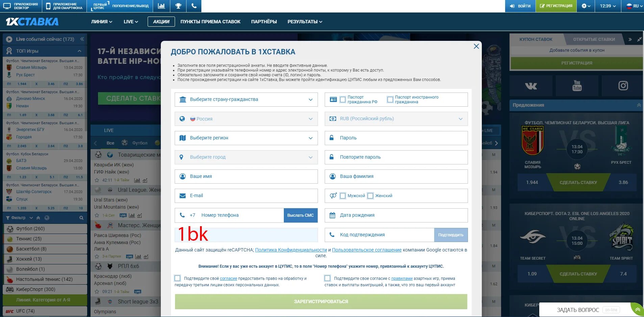Open Instagram profile link
Viewport: 644px width, 317px height.
point(623,86)
